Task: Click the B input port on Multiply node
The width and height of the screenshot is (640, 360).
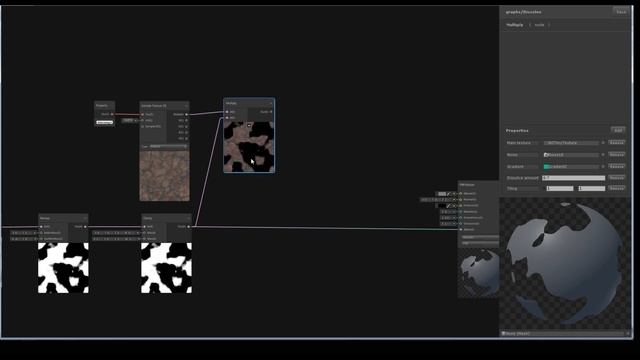Action: coord(227,118)
